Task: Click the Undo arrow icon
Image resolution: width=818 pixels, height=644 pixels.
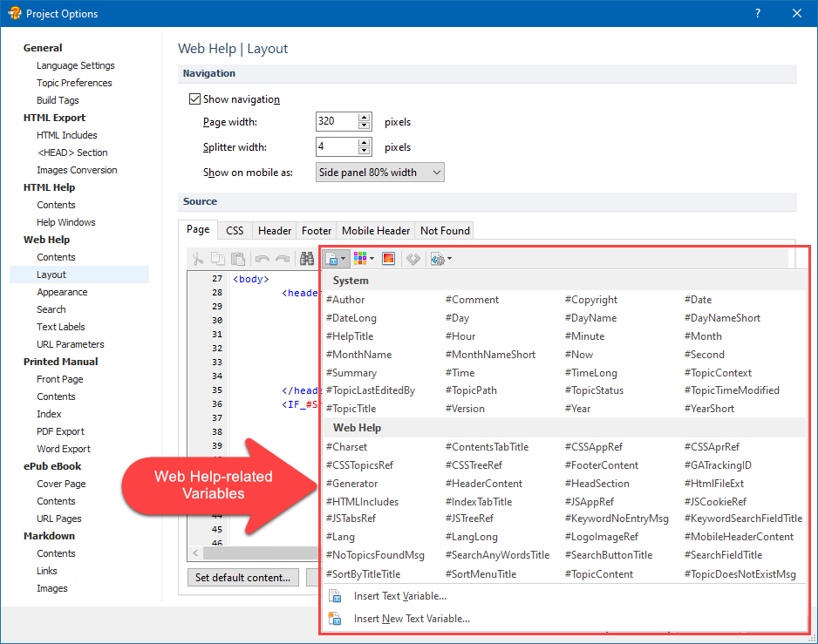Action: tap(262, 259)
